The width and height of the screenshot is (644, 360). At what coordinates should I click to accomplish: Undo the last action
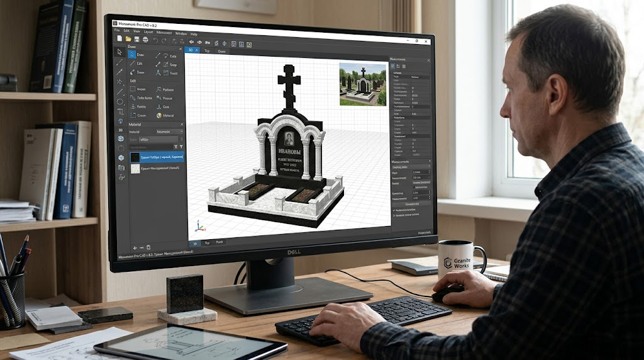tap(156, 40)
